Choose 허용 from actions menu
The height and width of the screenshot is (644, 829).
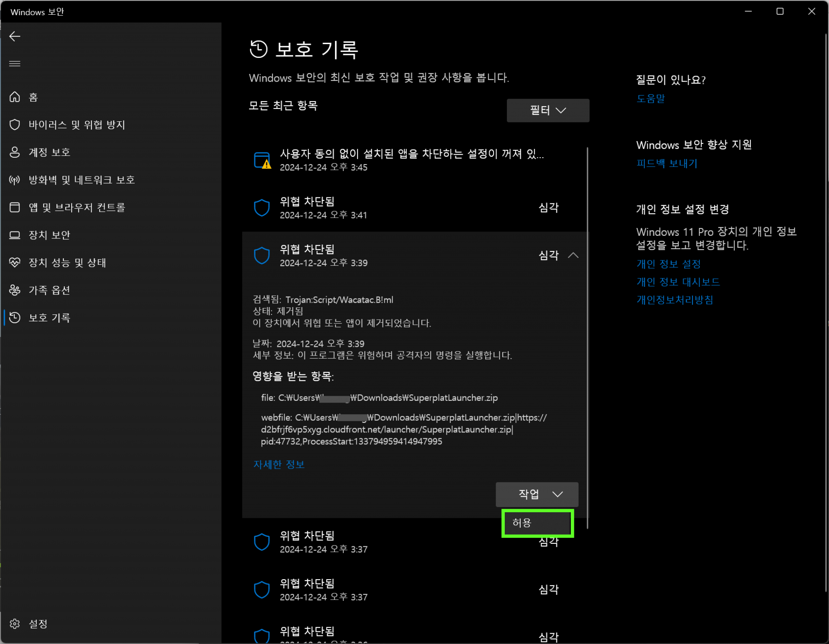point(538,523)
